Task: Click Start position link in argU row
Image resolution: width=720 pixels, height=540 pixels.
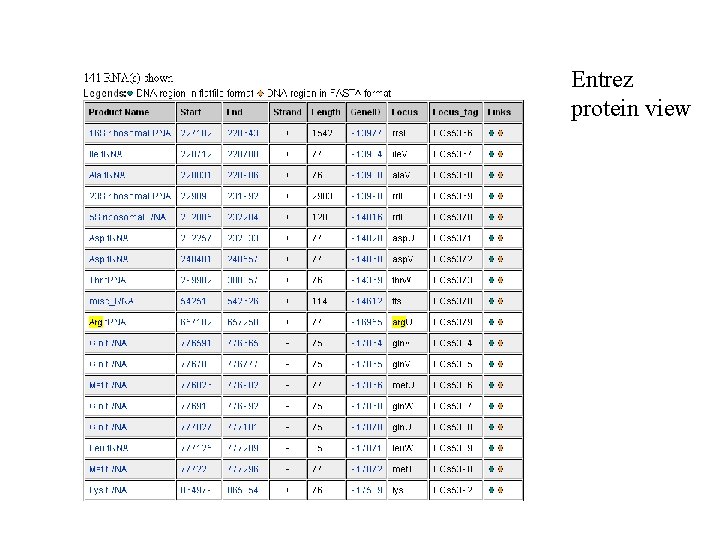Action: click(x=196, y=322)
